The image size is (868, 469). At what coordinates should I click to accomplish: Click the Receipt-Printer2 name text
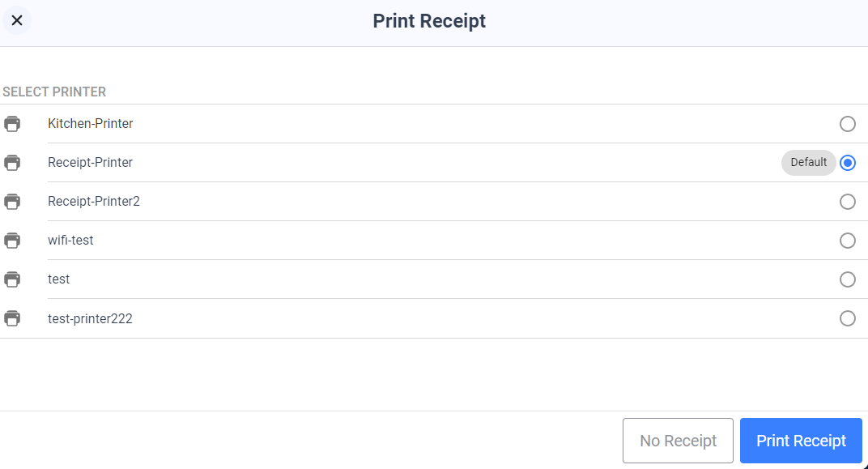pos(94,201)
